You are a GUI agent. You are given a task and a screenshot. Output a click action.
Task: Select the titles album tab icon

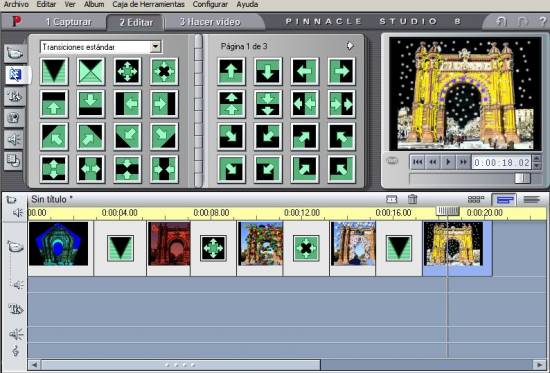(15, 96)
